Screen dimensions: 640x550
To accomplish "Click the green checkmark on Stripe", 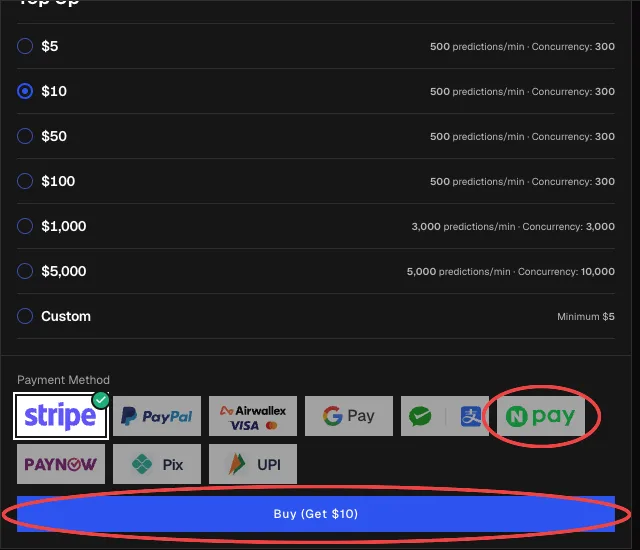I will (x=100, y=400).
